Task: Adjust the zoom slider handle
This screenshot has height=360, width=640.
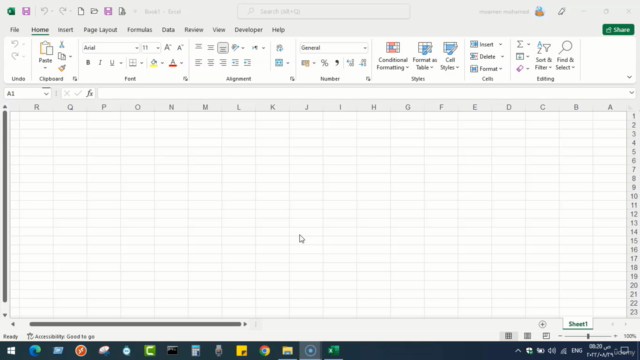Action: [588, 336]
